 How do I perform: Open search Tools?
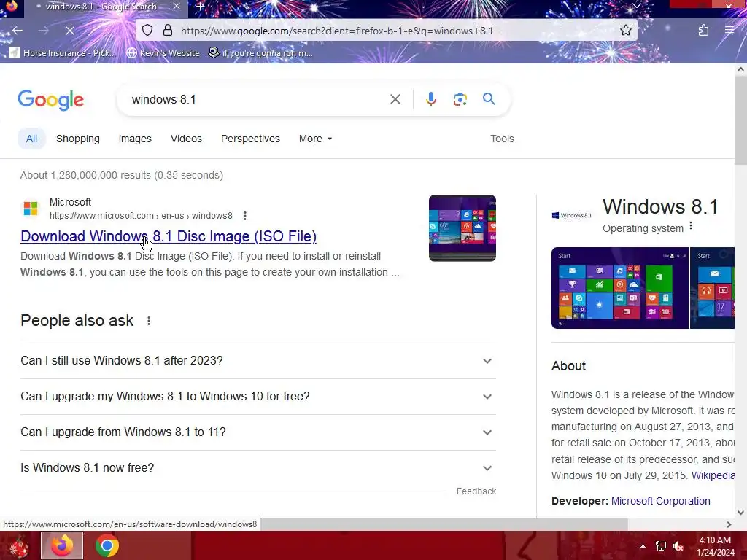tap(502, 139)
